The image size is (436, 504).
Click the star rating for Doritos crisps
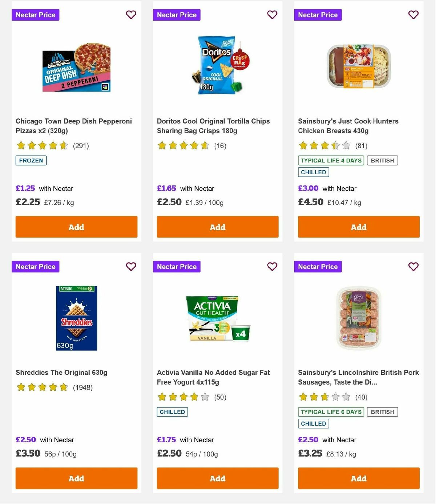[x=183, y=146]
